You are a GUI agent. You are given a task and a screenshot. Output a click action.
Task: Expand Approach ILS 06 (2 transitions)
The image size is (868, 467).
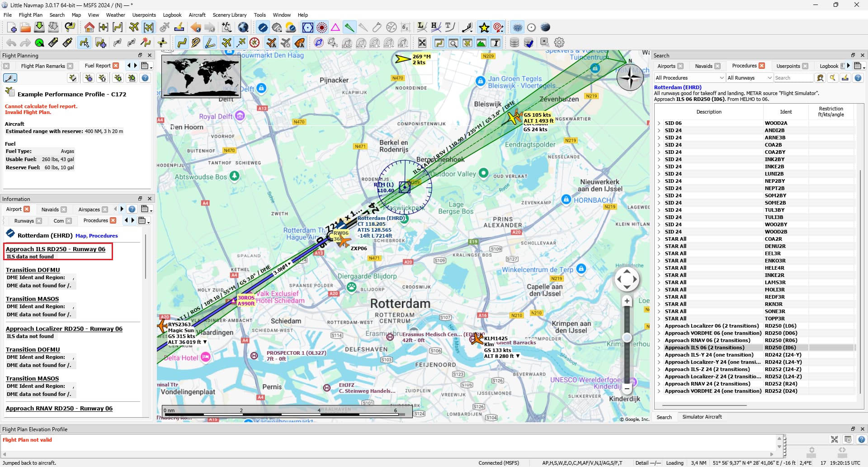tap(659, 348)
